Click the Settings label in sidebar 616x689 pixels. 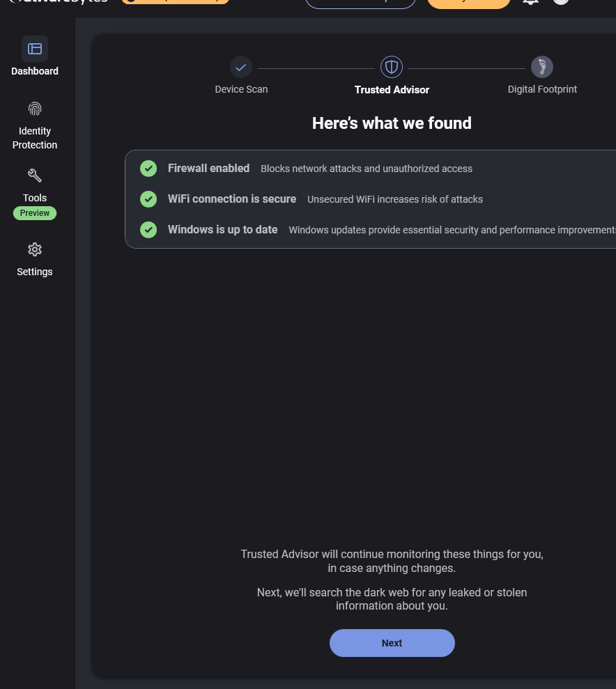(35, 272)
